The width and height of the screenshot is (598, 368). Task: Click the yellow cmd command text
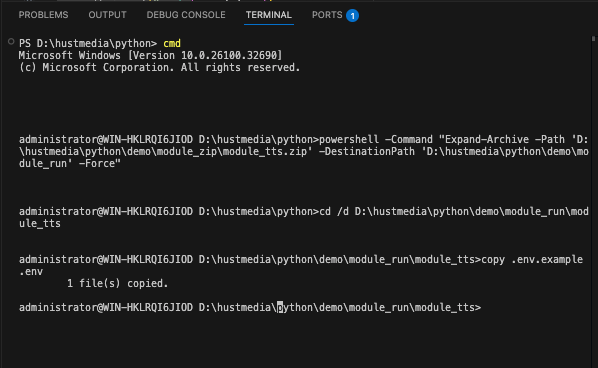172,43
